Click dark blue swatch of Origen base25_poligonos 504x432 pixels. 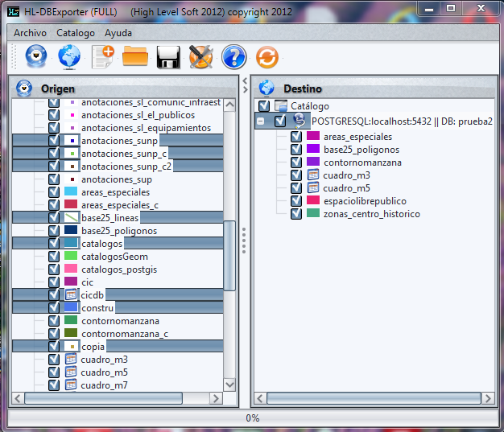[71, 230]
